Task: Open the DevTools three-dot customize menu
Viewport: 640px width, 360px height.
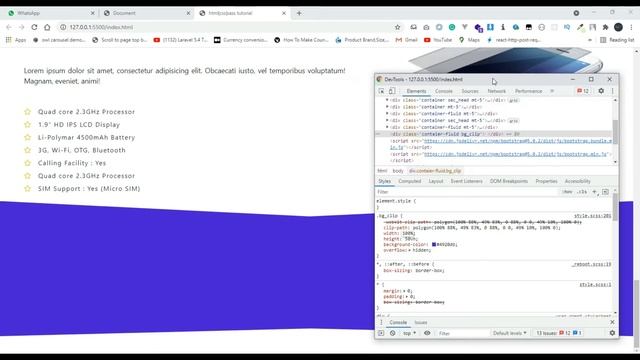Action: (x=612, y=91)
